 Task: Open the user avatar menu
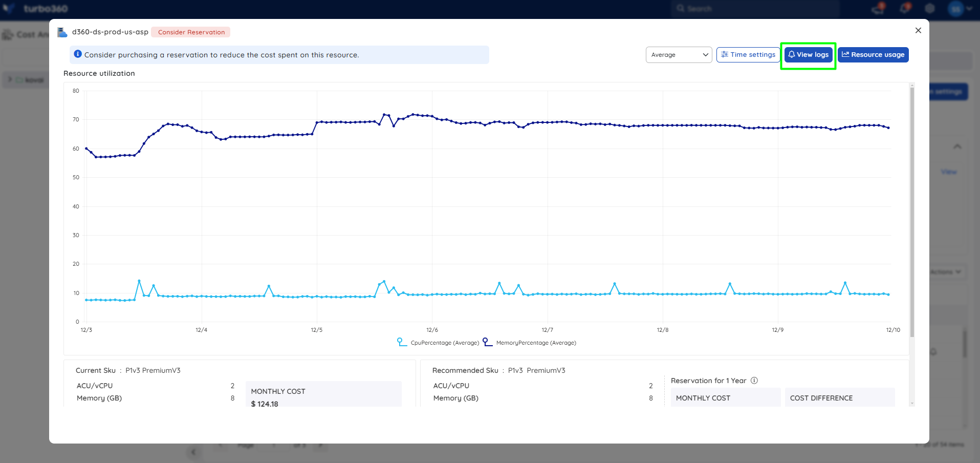[x=960, y=9]
